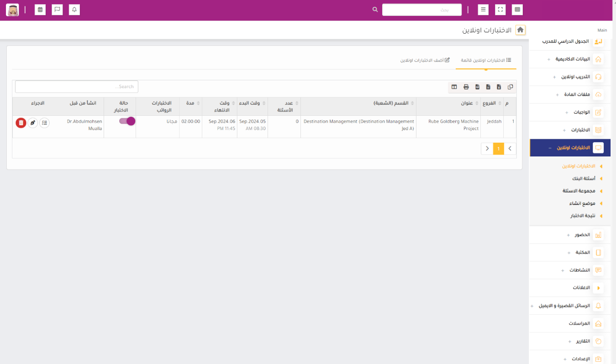Open the exam questions checklist icon
This screenshot has height=364, width=616.
44,123
